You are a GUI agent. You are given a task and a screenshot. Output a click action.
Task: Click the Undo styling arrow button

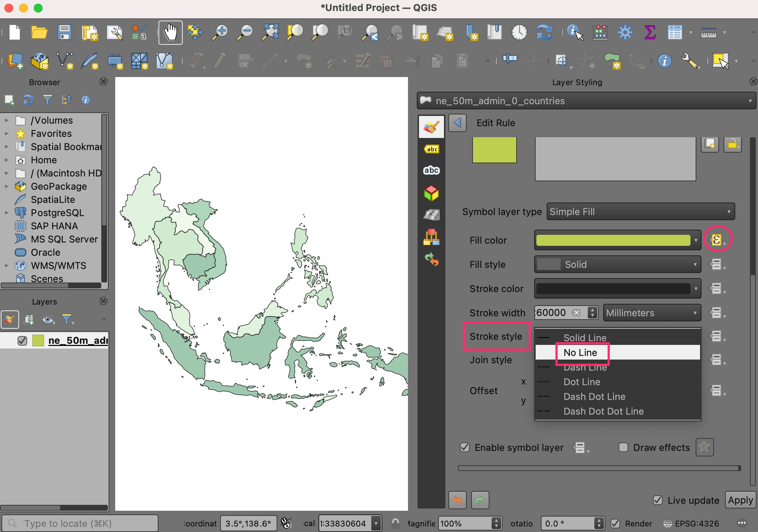pos(457,500)
